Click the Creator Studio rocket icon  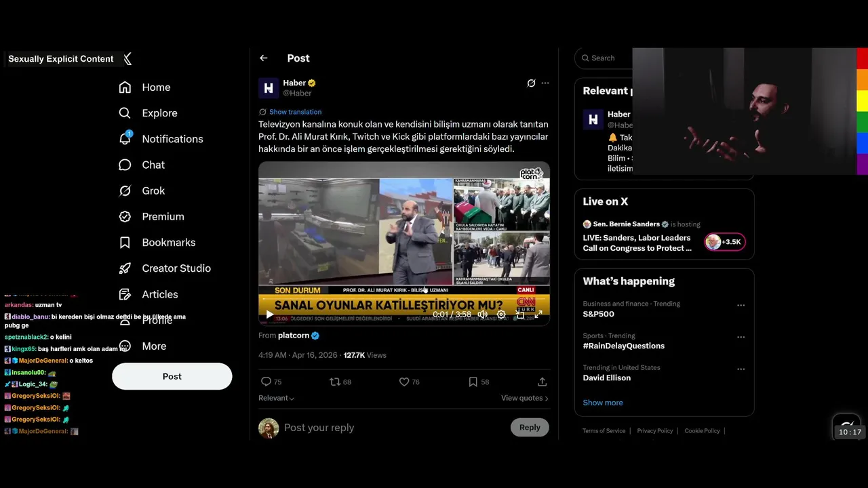tap(125, 268)
